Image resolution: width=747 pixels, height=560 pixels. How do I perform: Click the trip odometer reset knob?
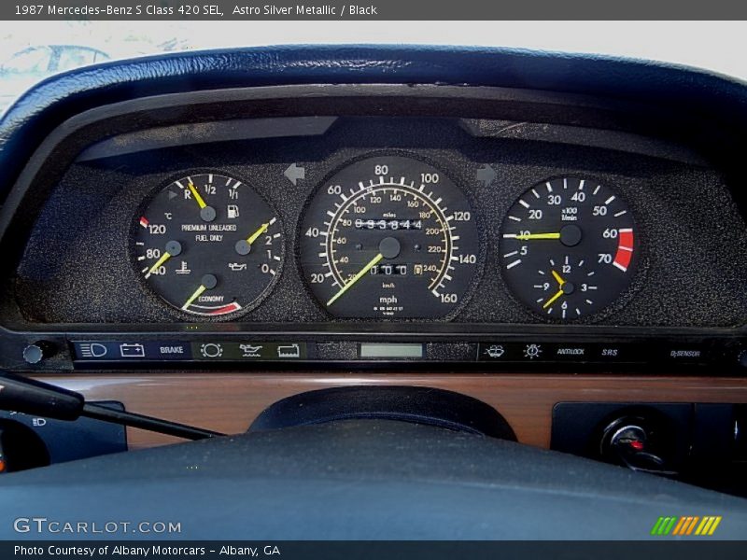point(33,354)
